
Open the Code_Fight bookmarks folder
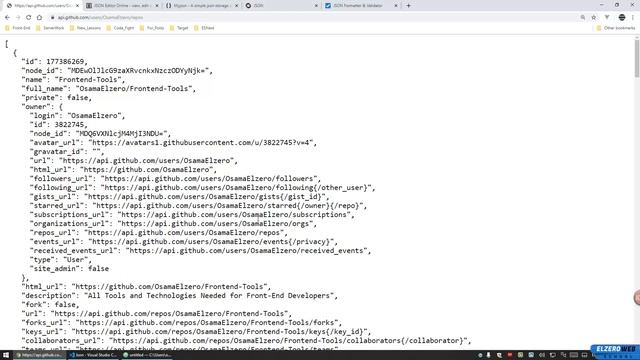[x=120, y=28]
